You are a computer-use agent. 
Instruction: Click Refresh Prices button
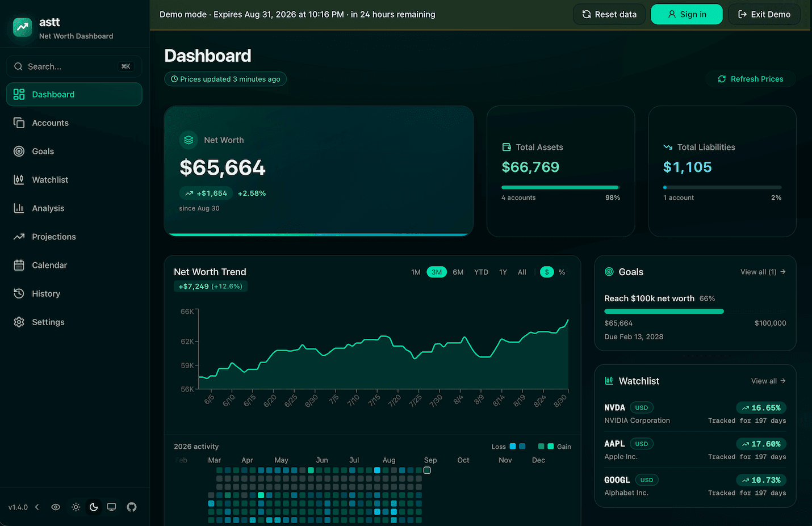click(750, 79)
